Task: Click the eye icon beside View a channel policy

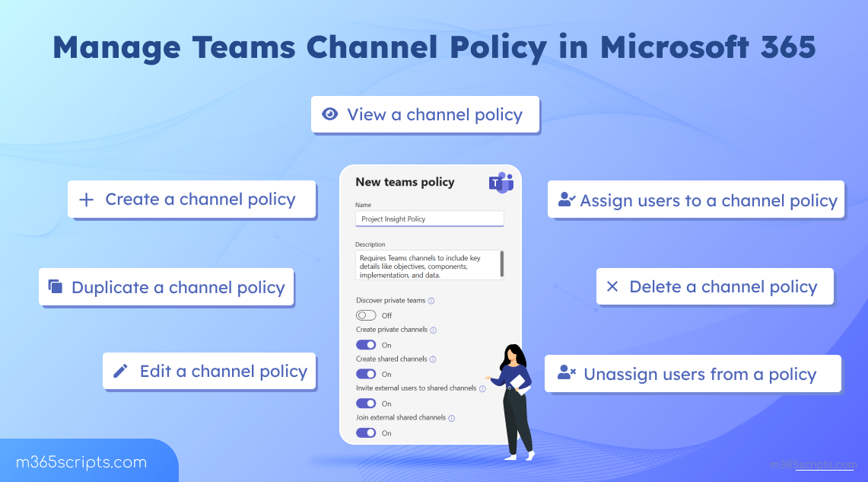Action: 329,114
